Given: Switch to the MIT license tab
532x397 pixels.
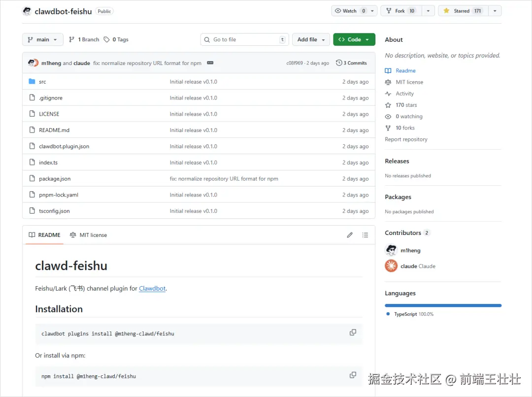Looking at the screenshot, I should click(88, 235).
